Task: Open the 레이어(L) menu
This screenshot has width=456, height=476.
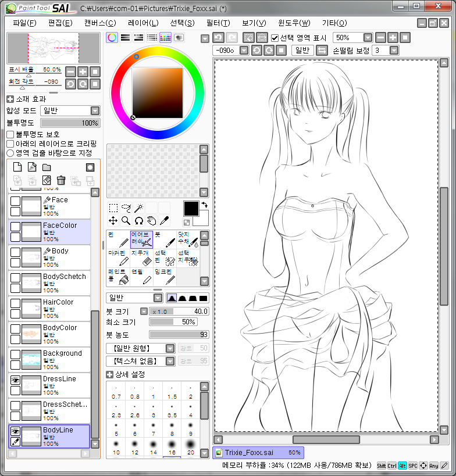Action: pyautogui.click(x=142, y=23)
